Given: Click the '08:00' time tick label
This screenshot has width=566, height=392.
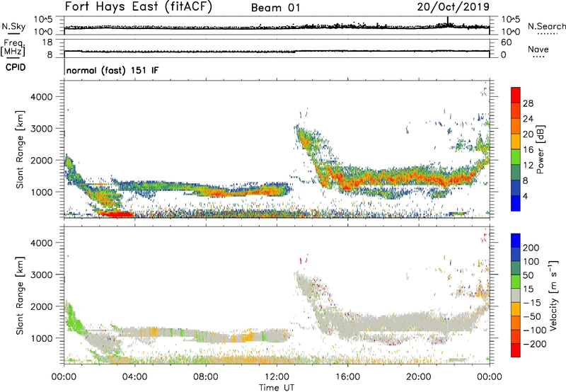Looking at the screenshot, I should (205, 377).
